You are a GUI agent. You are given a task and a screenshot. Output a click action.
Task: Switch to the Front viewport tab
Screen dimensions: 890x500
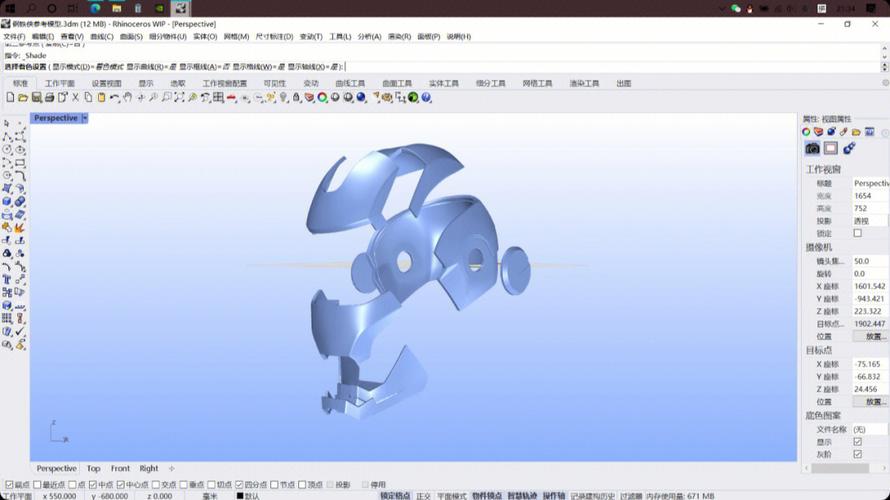(120, 468)
